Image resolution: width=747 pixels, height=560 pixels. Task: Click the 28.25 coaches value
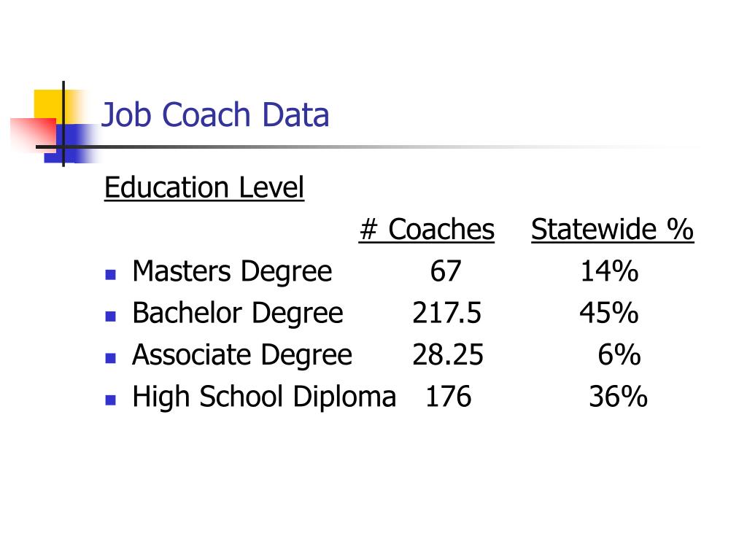click(x=448, y=355)
